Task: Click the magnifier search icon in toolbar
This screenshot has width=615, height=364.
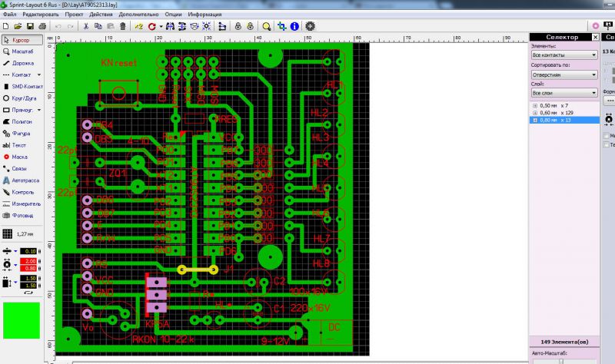Action: (x=266, y=25)
